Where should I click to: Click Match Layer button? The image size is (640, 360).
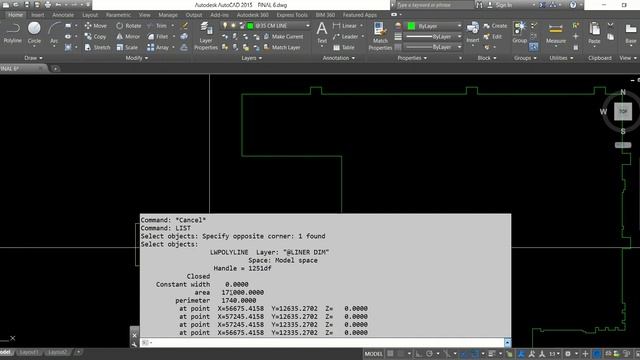click(282, 47)
